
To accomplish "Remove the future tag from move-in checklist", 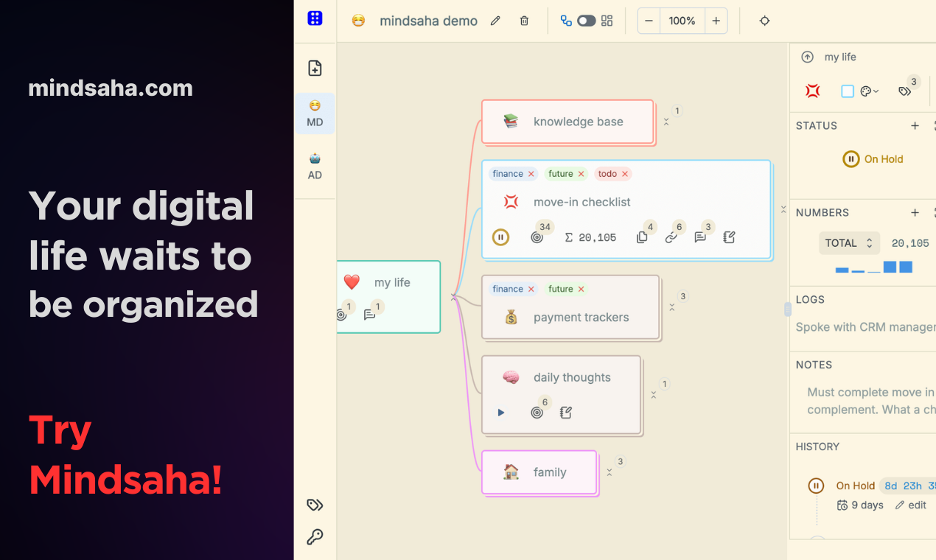I will click(x=581, y=174).
